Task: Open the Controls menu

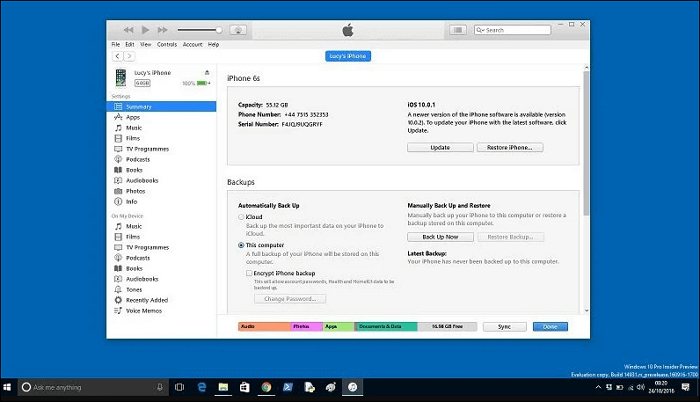Action: coord(166,44)
